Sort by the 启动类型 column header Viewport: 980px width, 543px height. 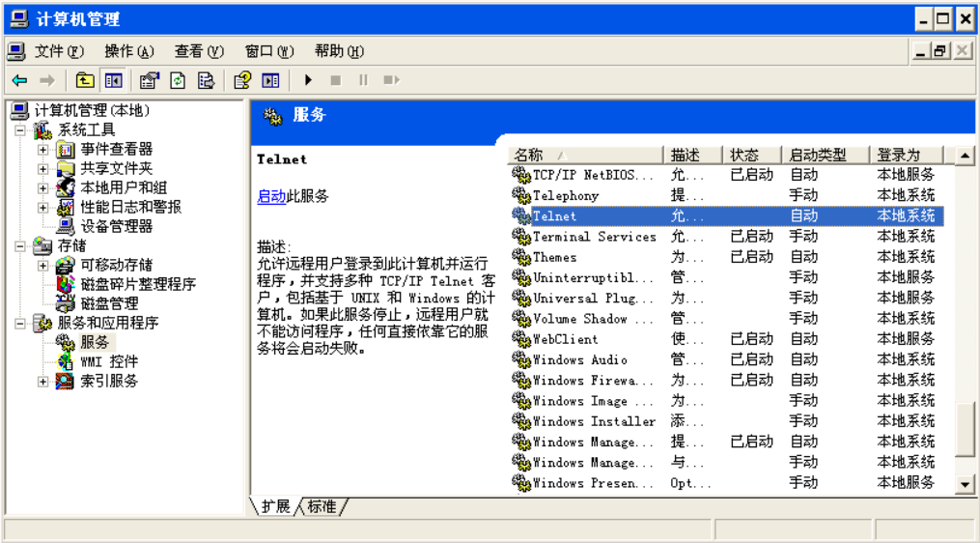tap(826, 155)
